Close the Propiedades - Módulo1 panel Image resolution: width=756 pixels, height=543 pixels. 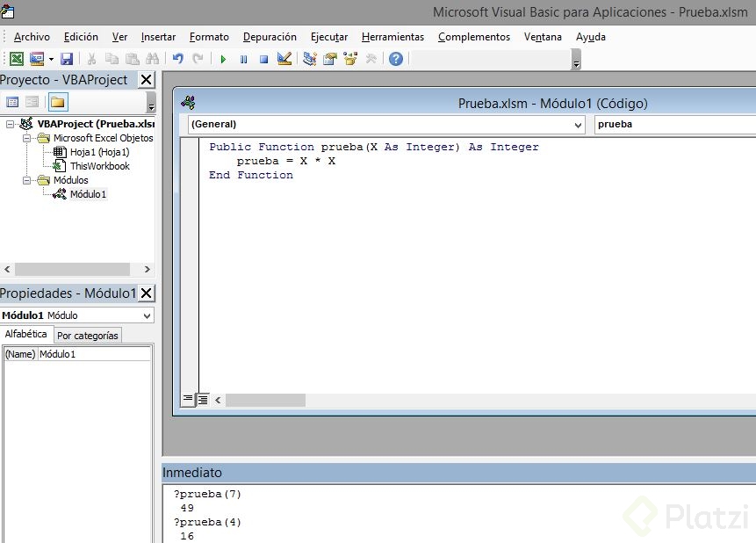(146, 293)
